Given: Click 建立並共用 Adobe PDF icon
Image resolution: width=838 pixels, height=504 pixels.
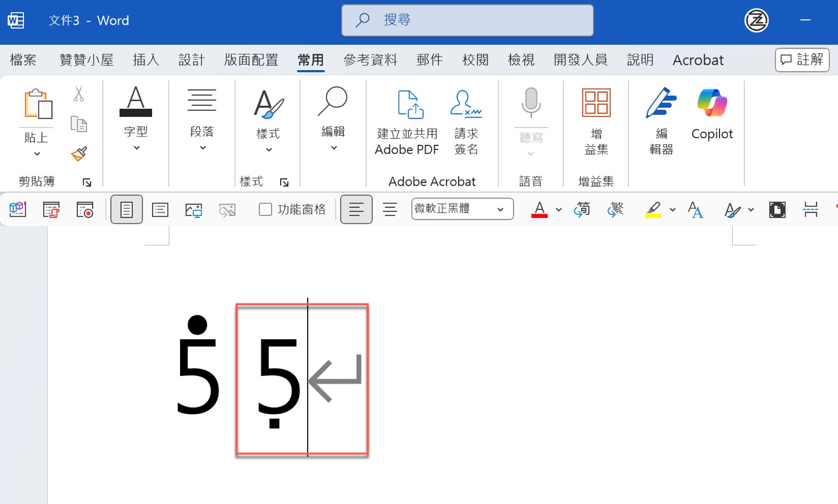Looking at the screenshot, I should point(411,104).
